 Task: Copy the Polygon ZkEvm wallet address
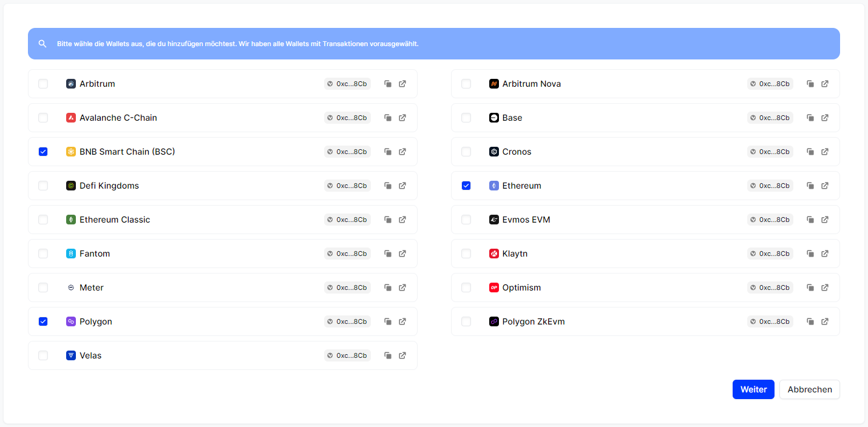click(810, 321)
